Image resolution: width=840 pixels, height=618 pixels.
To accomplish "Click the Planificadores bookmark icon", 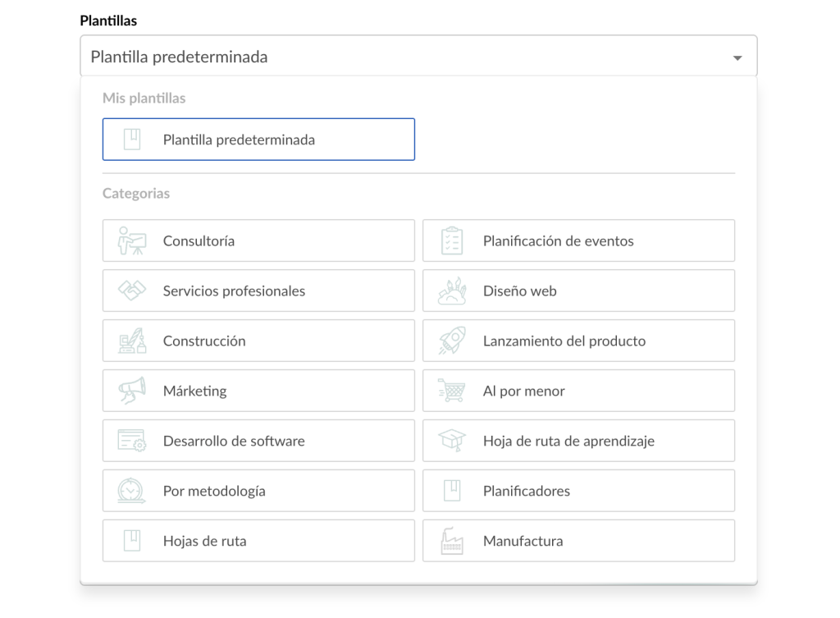I will point(452,491).
